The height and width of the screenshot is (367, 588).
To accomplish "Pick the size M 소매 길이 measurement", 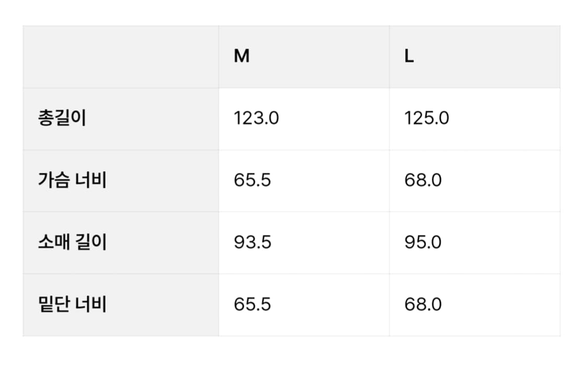I will [x=252, y=243].
